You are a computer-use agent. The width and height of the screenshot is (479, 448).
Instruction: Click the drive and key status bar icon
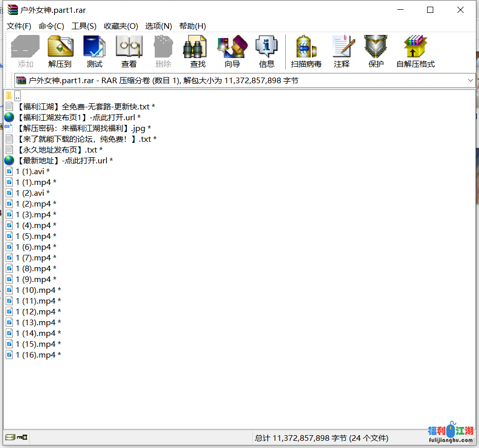pos(15,438)
